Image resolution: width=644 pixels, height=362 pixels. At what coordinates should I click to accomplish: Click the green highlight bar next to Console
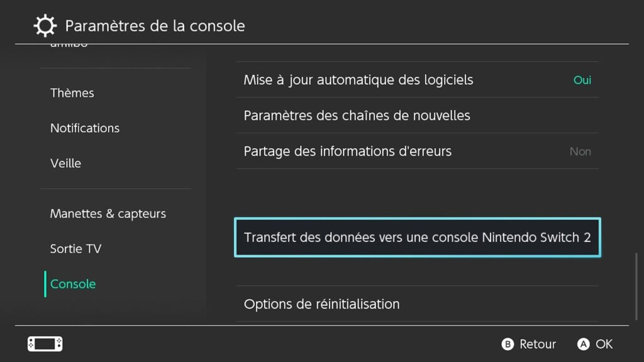click(45, 284)
